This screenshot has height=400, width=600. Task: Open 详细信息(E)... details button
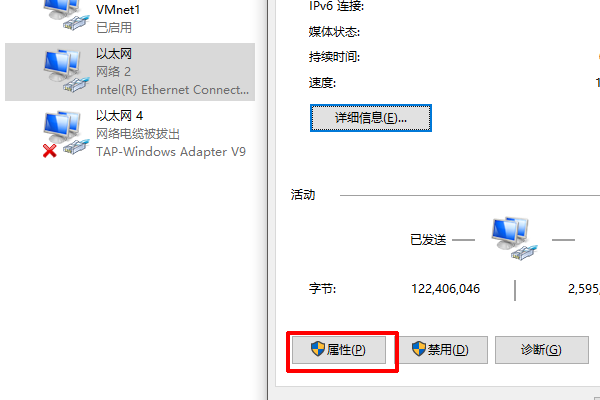371,118
